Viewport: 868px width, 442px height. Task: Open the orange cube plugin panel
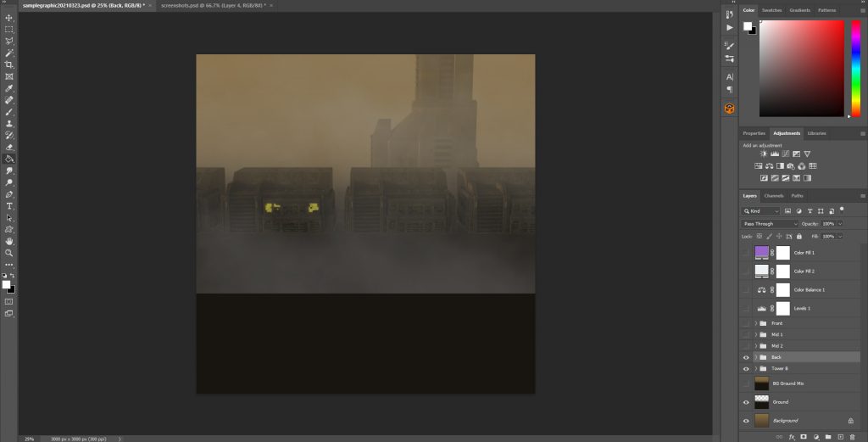coord(729,109)
